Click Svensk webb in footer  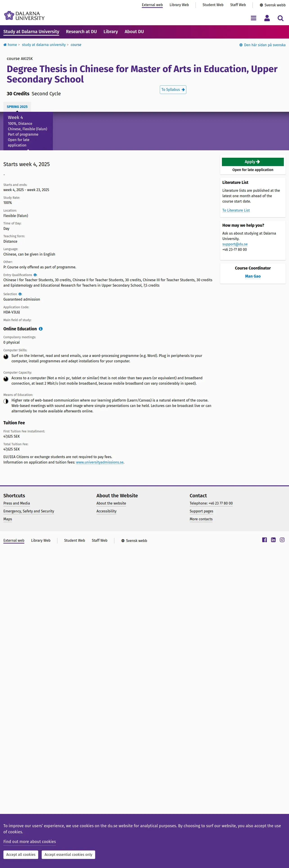pos(134,541)
